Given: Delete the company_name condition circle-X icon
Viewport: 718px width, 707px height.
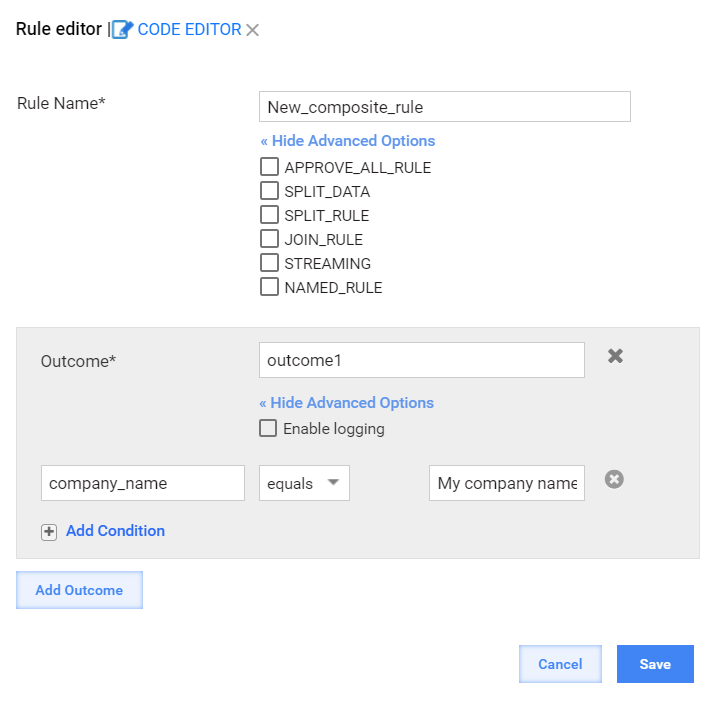Looking at the screenshot, I should point(614,479).
